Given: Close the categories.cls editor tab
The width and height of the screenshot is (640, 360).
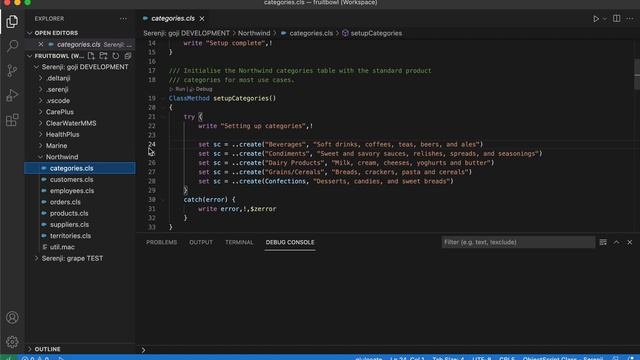Looking at the screenshot, I should [x=202, y=19].
